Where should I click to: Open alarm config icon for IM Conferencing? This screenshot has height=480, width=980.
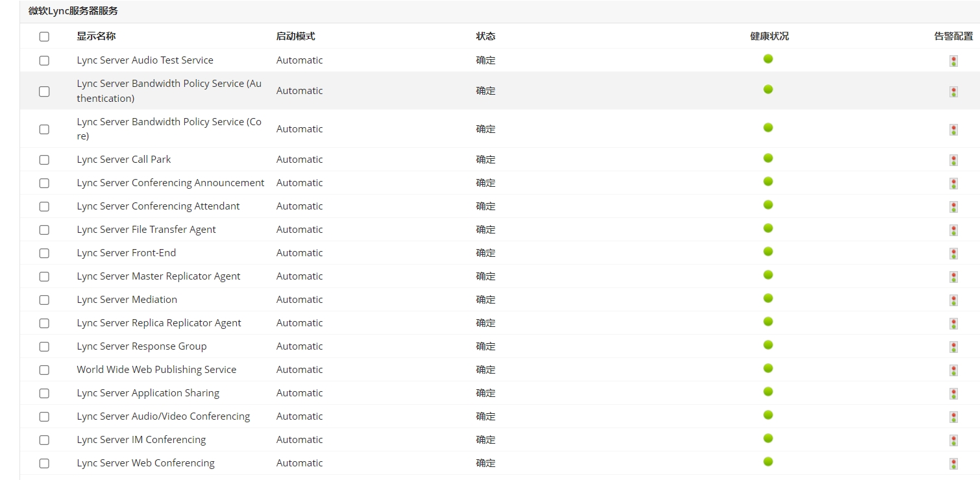[x=953, y=440]
